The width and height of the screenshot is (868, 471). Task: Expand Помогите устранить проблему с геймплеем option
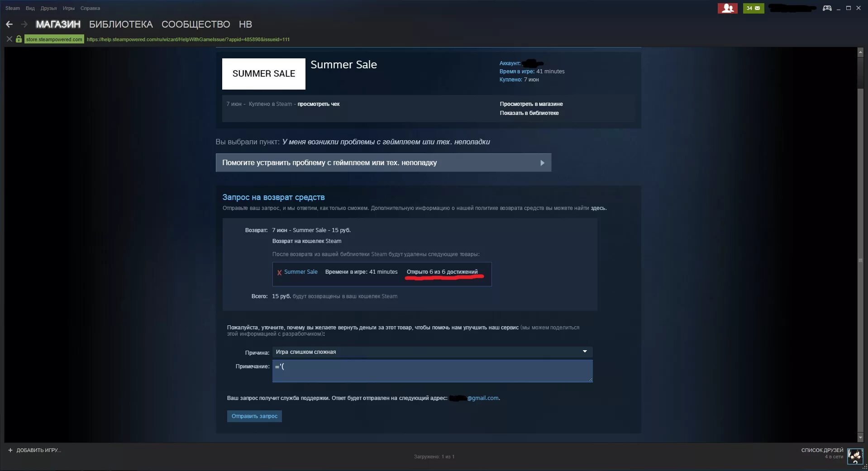[x=383, y=163]
